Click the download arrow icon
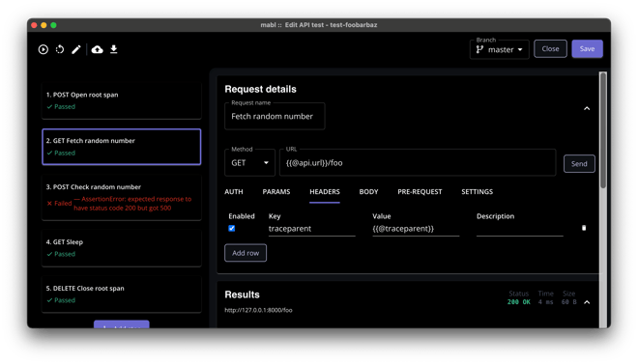The width and height of the screenshot is (638, 364). point(114,49)
